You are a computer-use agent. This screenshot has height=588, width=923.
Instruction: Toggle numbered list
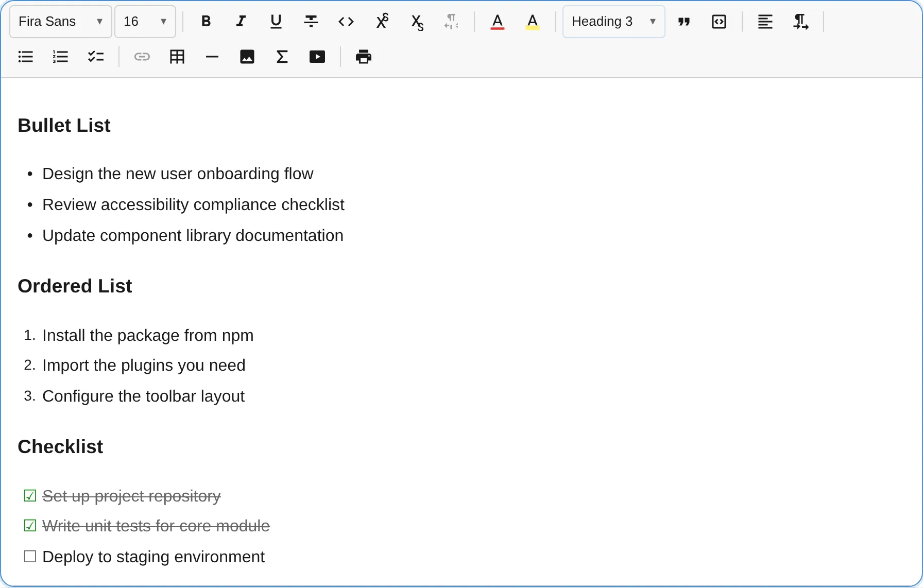pos(61,57)
